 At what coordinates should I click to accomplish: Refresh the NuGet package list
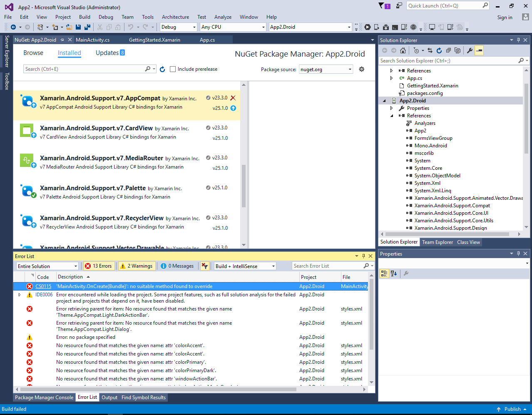pyautogui.click(x=162, y=69)
